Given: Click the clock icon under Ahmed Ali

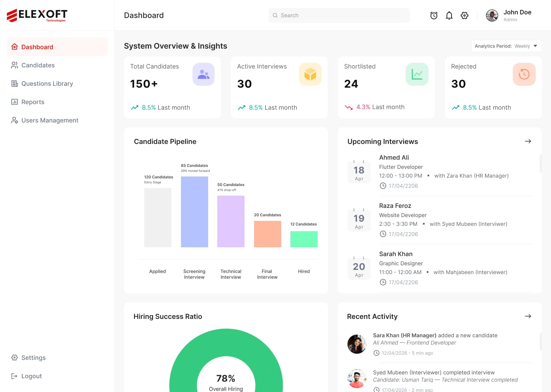Looking at the screenshot, I should pyautogui.click(x=383, y=186).
